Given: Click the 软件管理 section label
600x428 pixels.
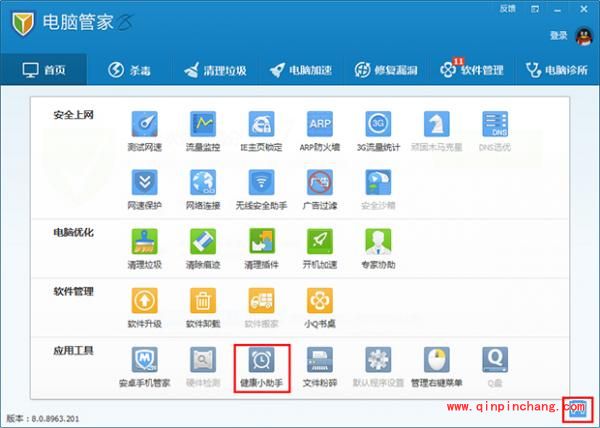Looking at the screenshot, I should coord(73,291).
